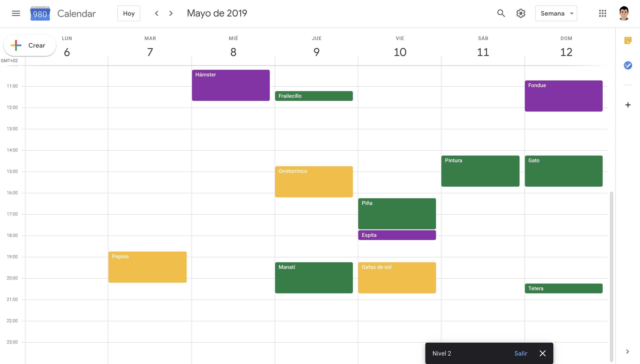Open the yellow Ornitorrinco event
This screenshot has height=364, width=640.
coord(314,182)
